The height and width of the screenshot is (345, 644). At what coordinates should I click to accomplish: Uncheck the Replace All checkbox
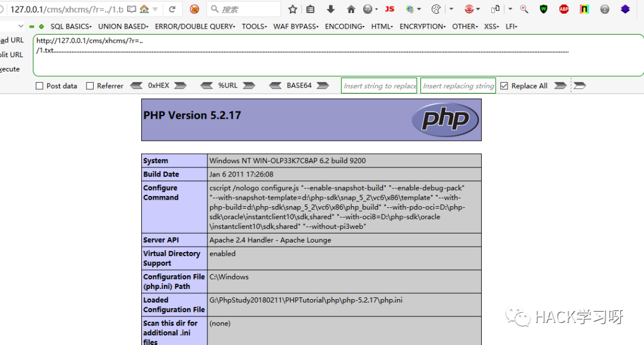pos(504,86)
